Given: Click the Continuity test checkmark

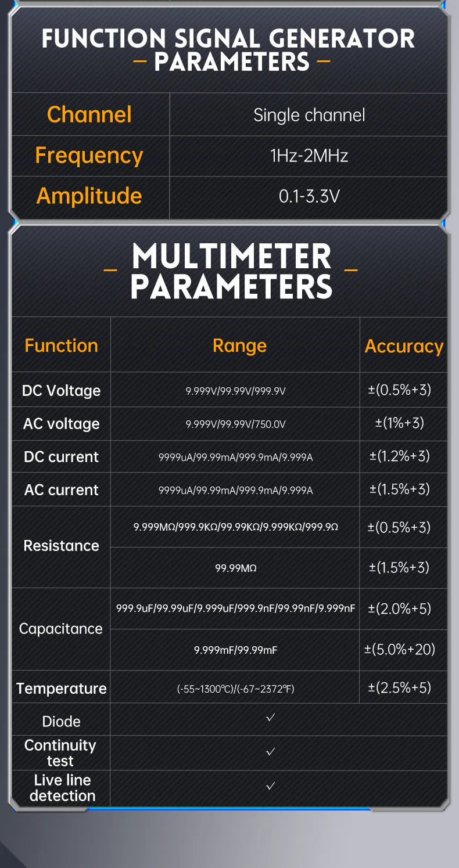Looking at the screenshot, I should 270,752.
